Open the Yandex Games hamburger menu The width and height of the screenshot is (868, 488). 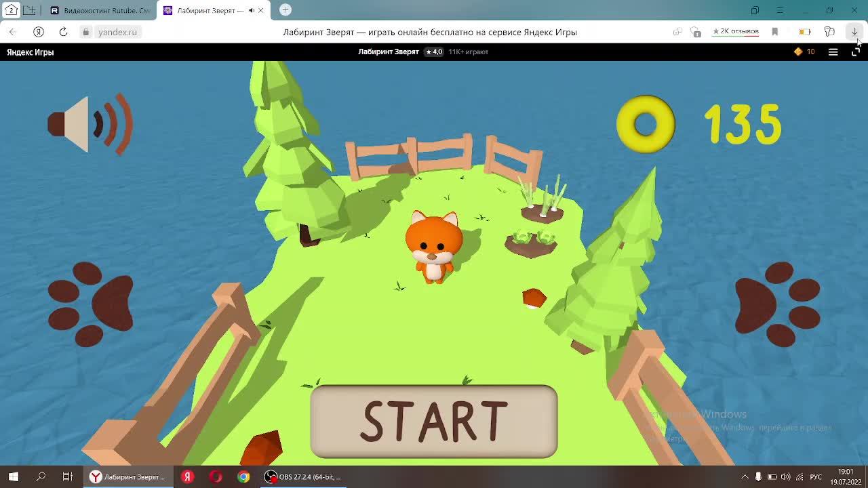(x=833, y=52)
